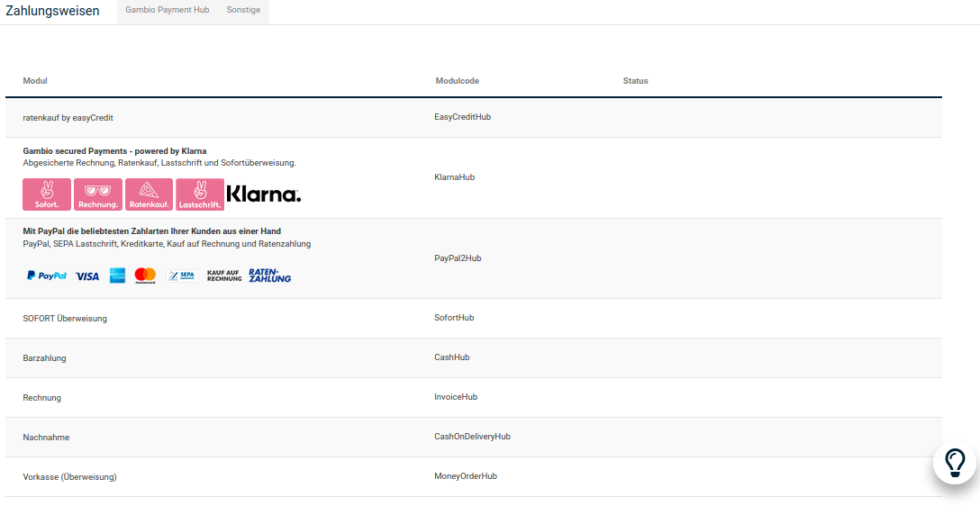This screenshot has height=515, width=980.
Task: Click the pink Lastschrift Klarna icon
Action: pos(200,194)
